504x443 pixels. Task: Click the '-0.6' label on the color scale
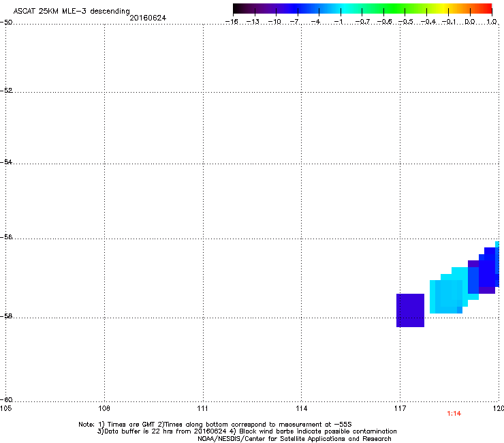pyautogui.click(x=384, y=22)
